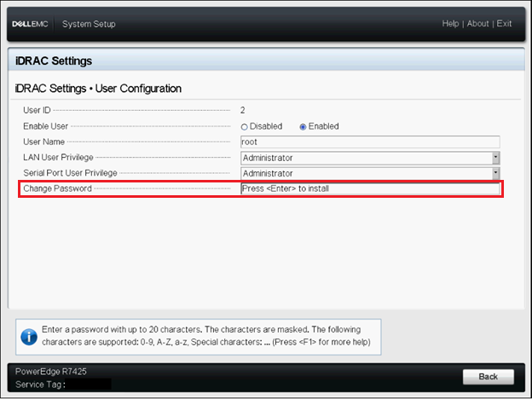Click the Dell EMC logo

32,24
